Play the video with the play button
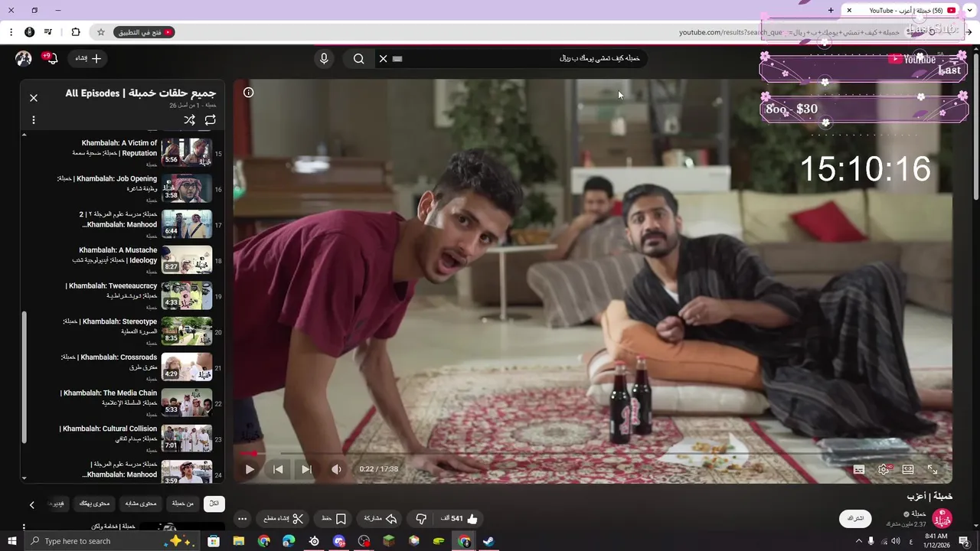Screen dimensions: 980x551 (x=250, y=469)
